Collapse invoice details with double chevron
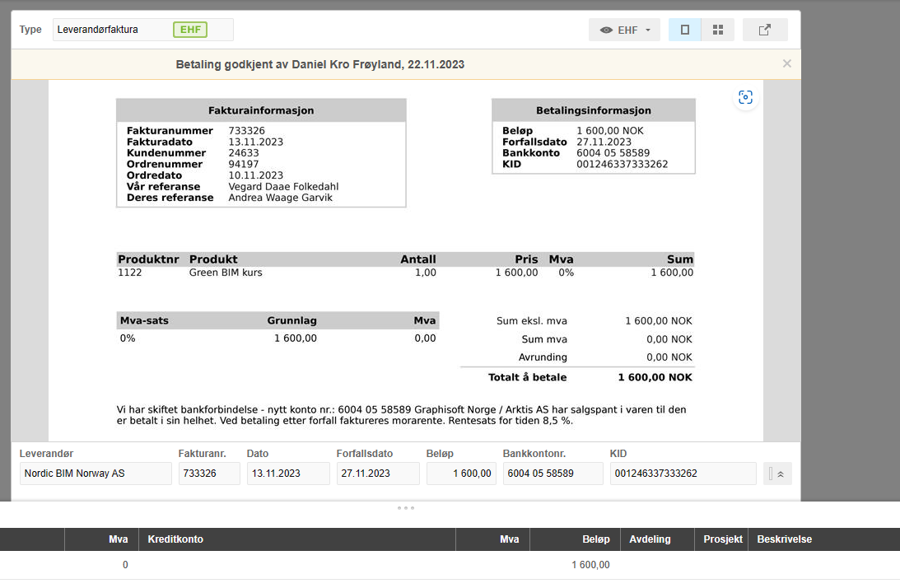This screenshot has height=588, width=900. tap(779, 474)
